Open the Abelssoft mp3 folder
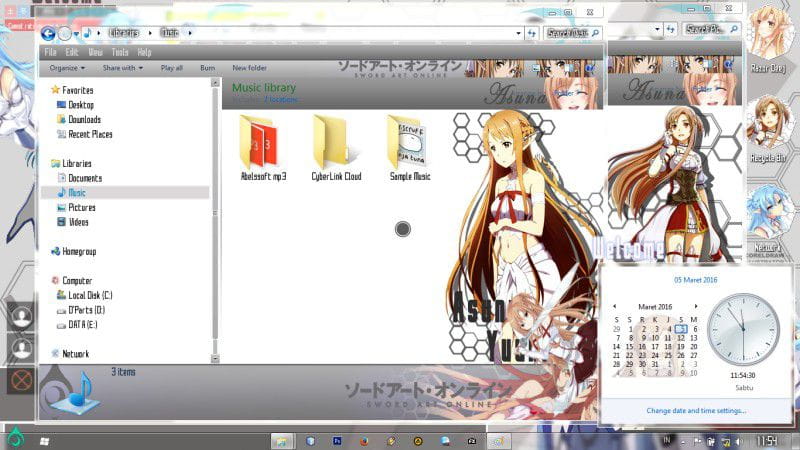 263,146
